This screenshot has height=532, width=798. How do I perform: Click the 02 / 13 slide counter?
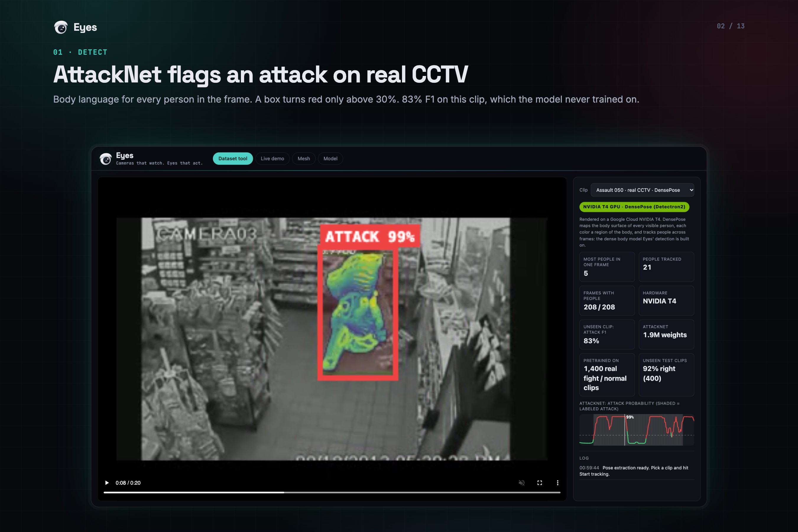point(731,26)
